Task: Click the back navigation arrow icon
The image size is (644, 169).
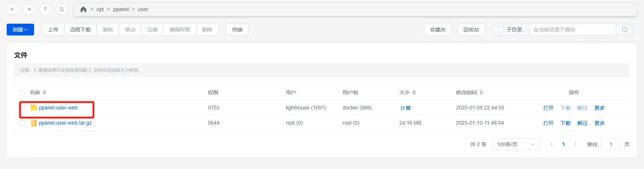Action: (x=13, y=9)
